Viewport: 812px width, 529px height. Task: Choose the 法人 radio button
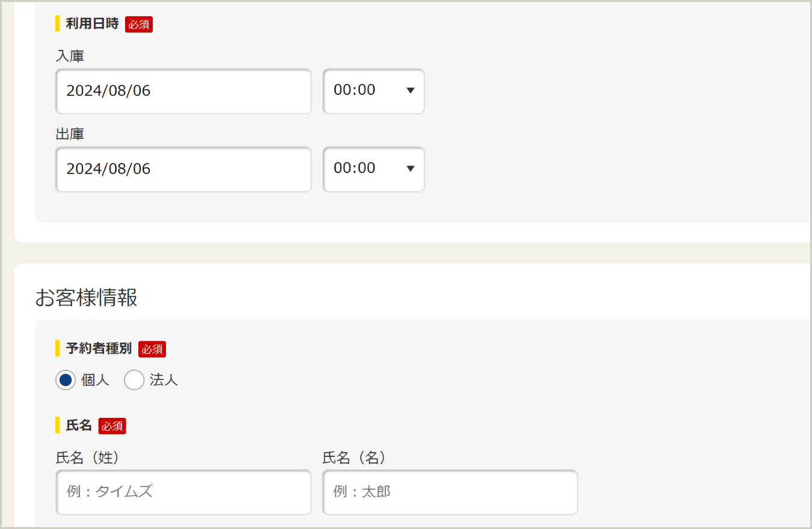(134, 380)
